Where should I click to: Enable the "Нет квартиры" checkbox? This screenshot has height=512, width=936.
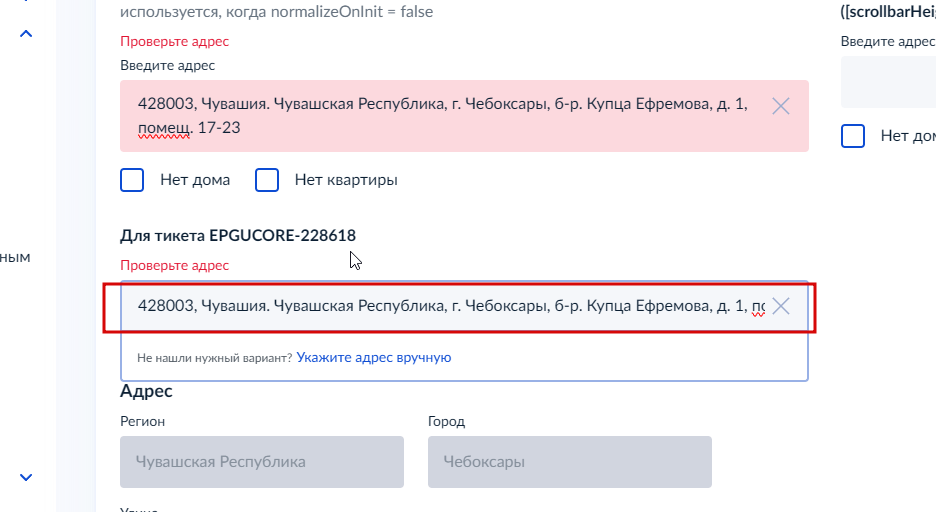point(267,180)
